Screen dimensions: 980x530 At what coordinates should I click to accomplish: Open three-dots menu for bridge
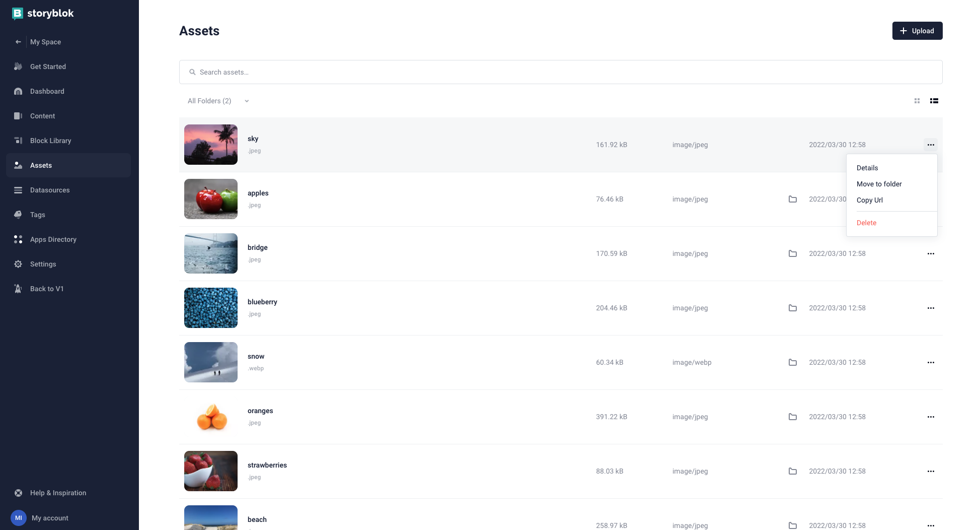point(931,253)
